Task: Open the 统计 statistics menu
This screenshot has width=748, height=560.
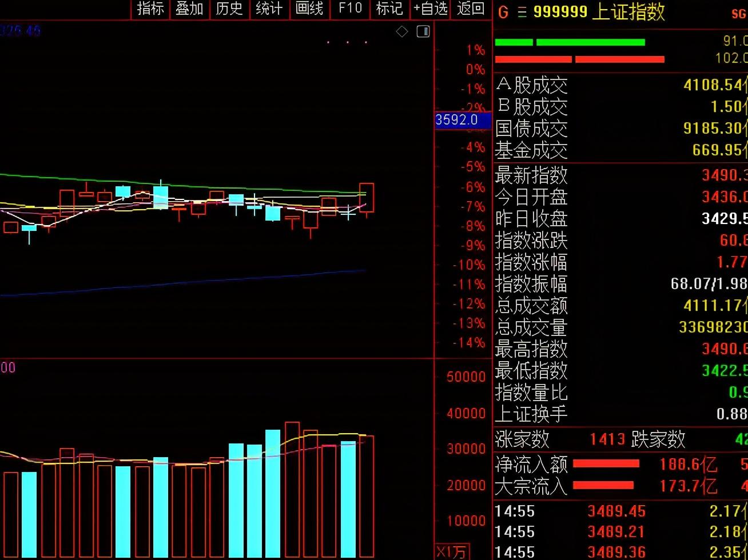Action: click(x=269, y=9)
